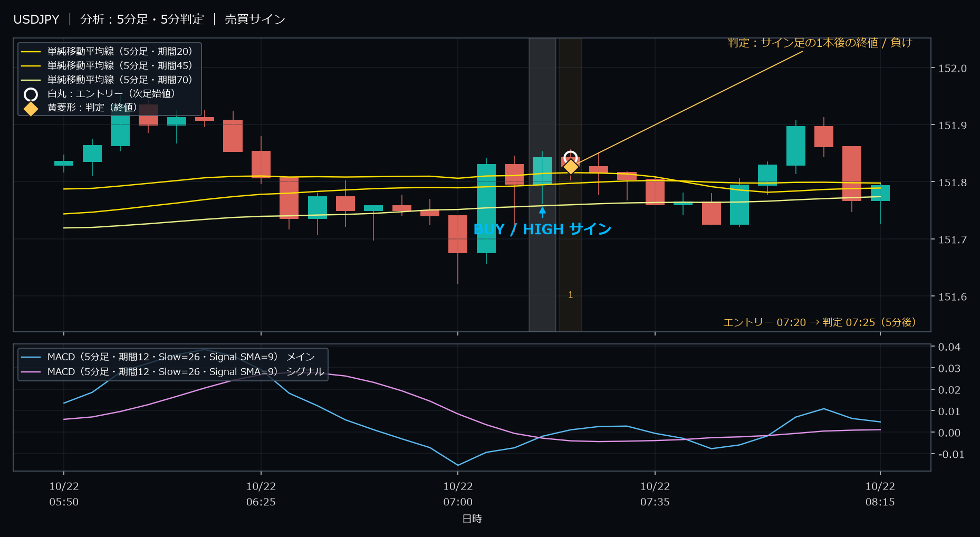Viewport: 980px width, 537px height.
Task: Click the 151.7 price axis label
Action: [953, 240]
